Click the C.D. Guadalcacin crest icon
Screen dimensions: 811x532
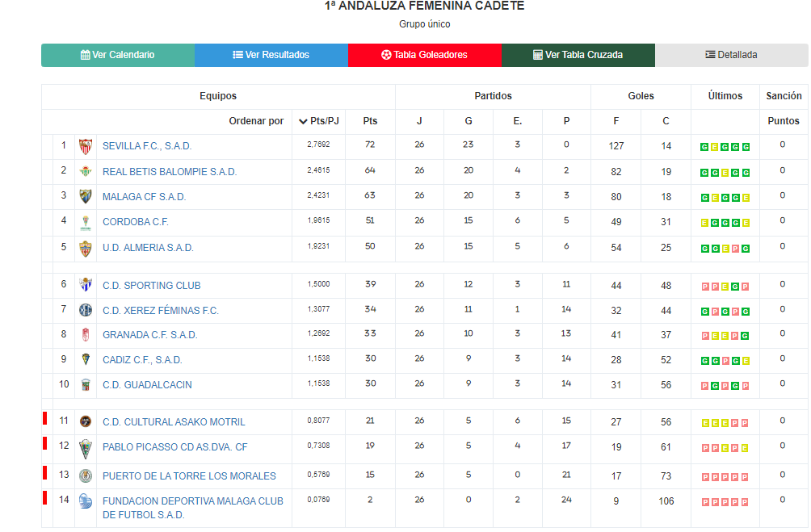point(86,384)
